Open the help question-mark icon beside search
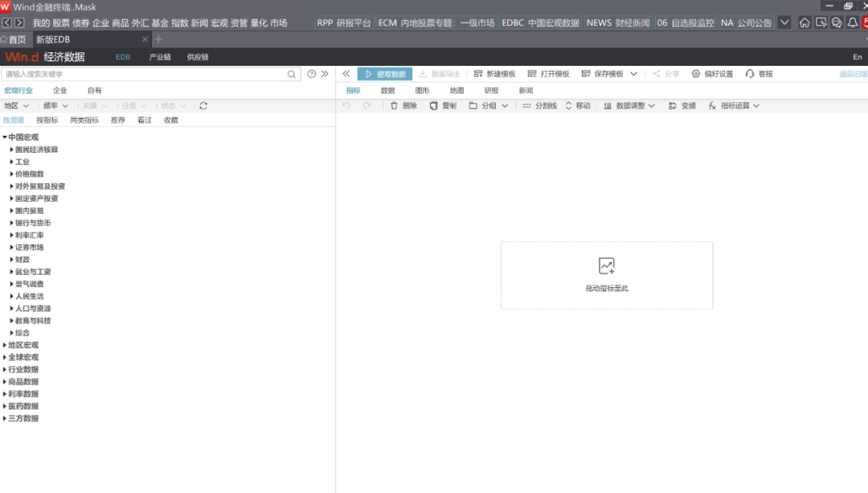Screen dimensions: 868x493 (312, 74)
